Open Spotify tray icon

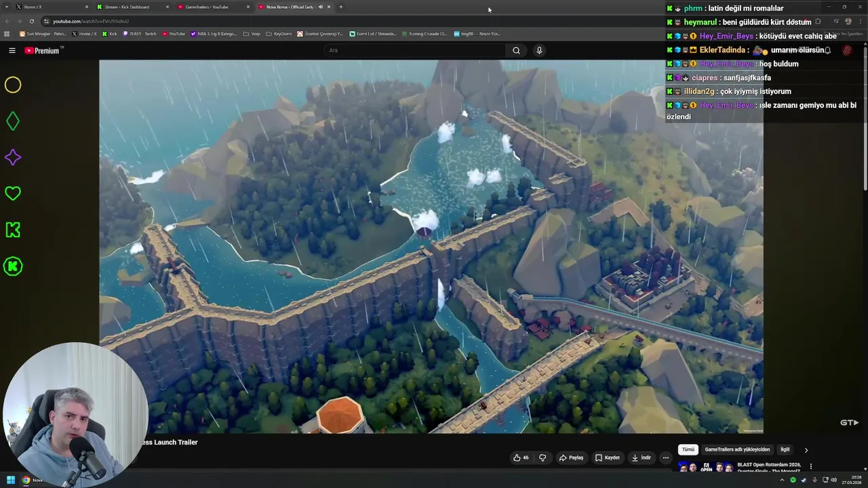[x=793, y=480]
